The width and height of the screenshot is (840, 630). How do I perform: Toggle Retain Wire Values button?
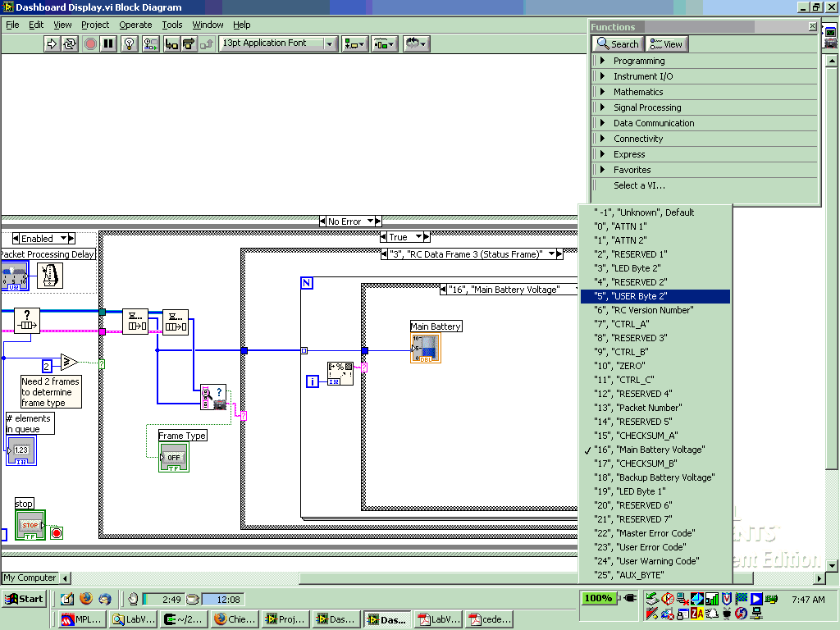151,44
